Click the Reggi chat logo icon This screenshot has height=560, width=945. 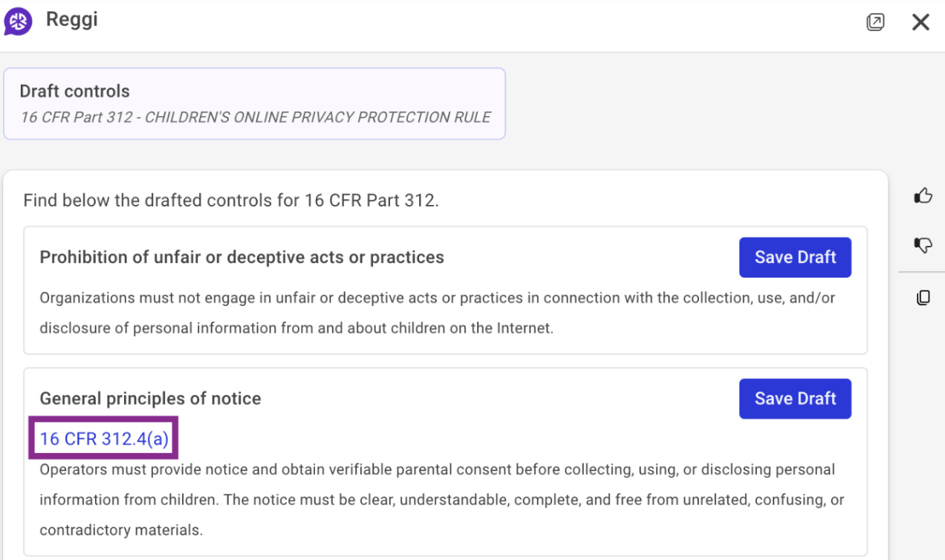[x=18, y=22]
